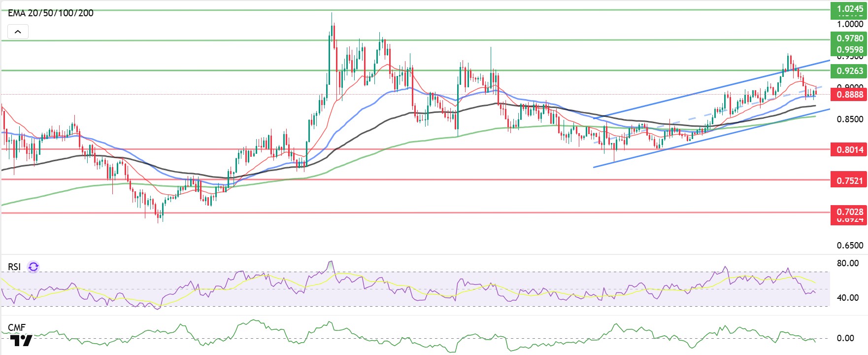Click the 1.0245 resistance price label
Viewport: 868px width, 355px height.
point(849,9)
